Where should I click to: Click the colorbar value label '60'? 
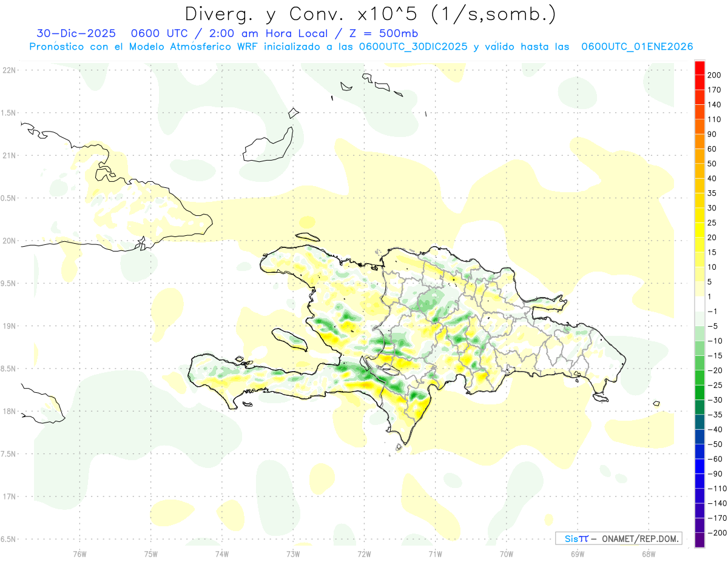click(x=713, y=149)
